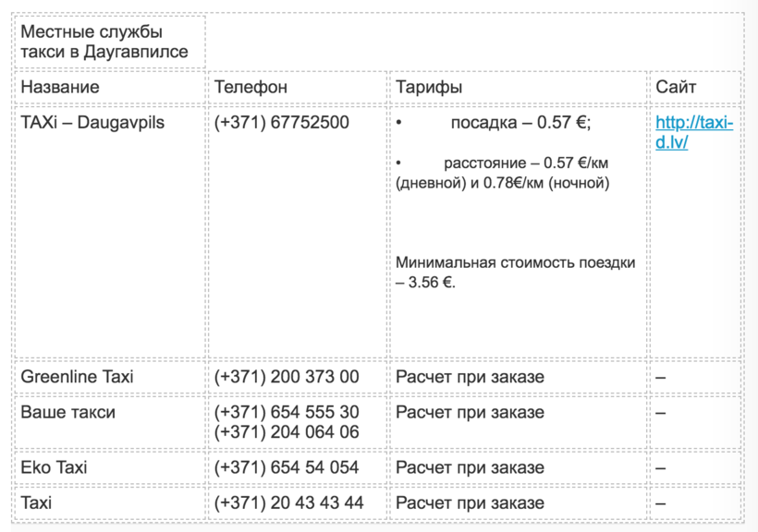The width and height of the screenshot is (758, 532).
Task: Click Greenline Taxi phone (+371) 200 373 00
Action: coord(287,377)
